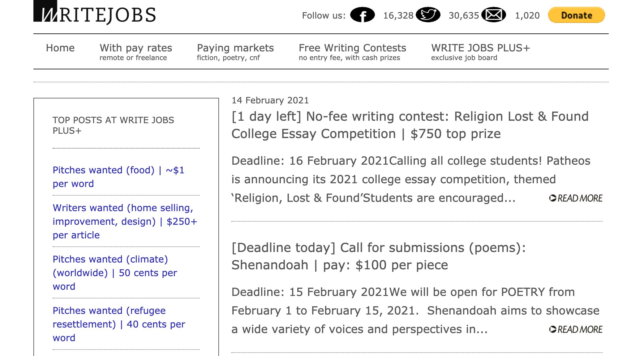The width and height of the screenshot is (644, 356).
Task: Go to Paying markets page
Action: click(x=235, y=48)
